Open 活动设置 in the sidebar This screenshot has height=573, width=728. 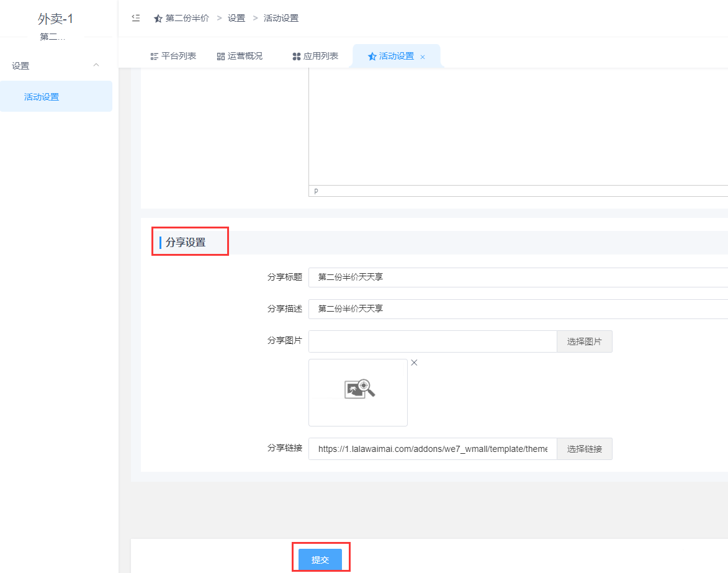tap(56, 97)
